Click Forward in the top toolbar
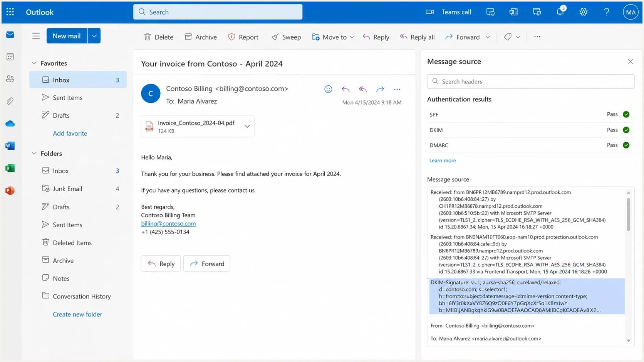 click(463, 37)
